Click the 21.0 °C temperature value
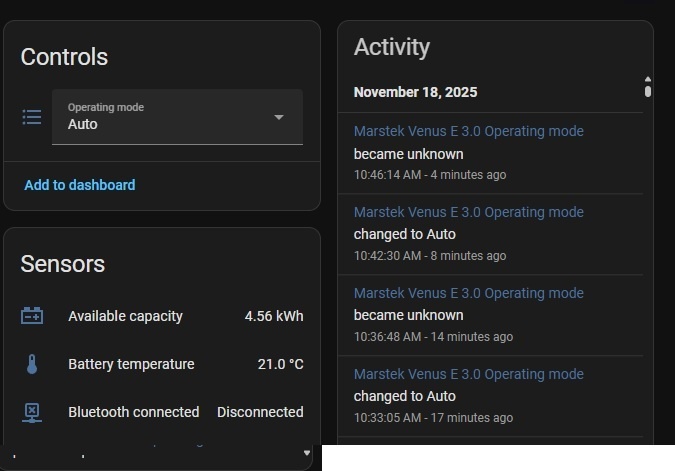 [280, 364]
